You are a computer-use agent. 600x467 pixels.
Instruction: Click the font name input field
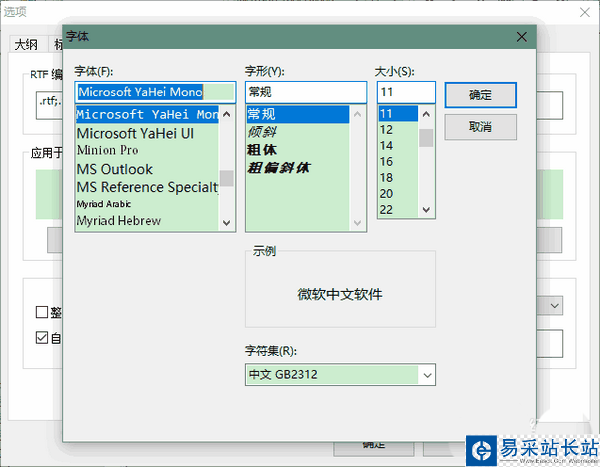coord(155,92)
